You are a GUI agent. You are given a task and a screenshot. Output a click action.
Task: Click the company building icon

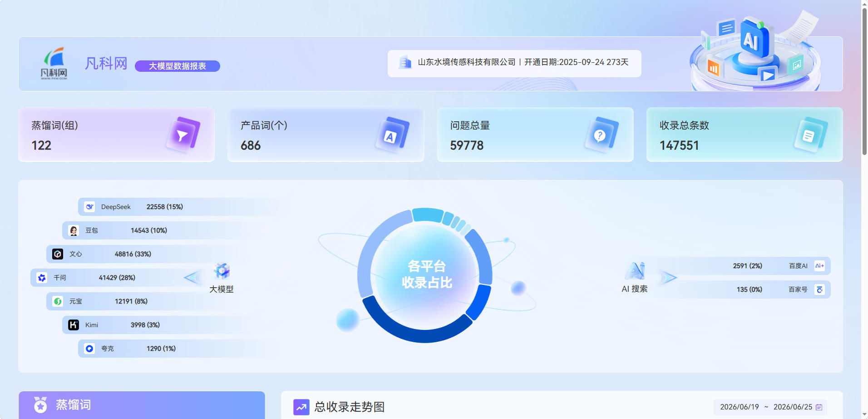pyautogui.click(x=404, y=63)
